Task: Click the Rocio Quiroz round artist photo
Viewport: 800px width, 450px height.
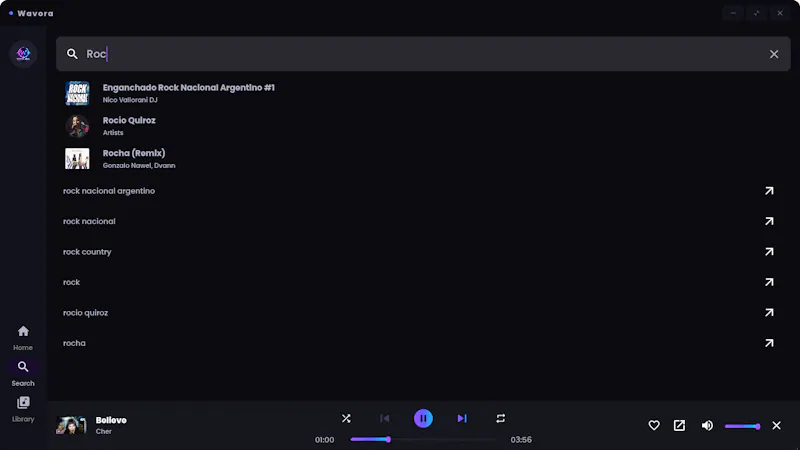Action: click(x=77, y=126)
